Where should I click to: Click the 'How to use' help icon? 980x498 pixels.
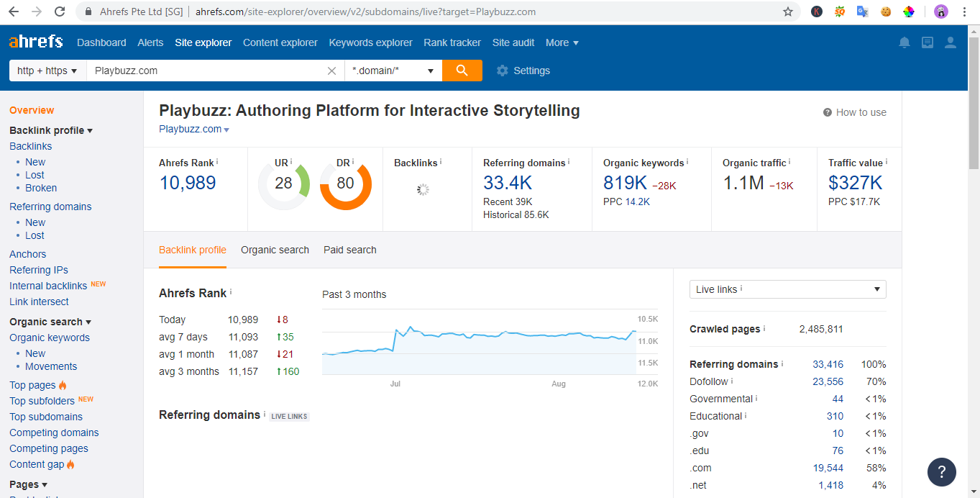(x=825, y=112)
